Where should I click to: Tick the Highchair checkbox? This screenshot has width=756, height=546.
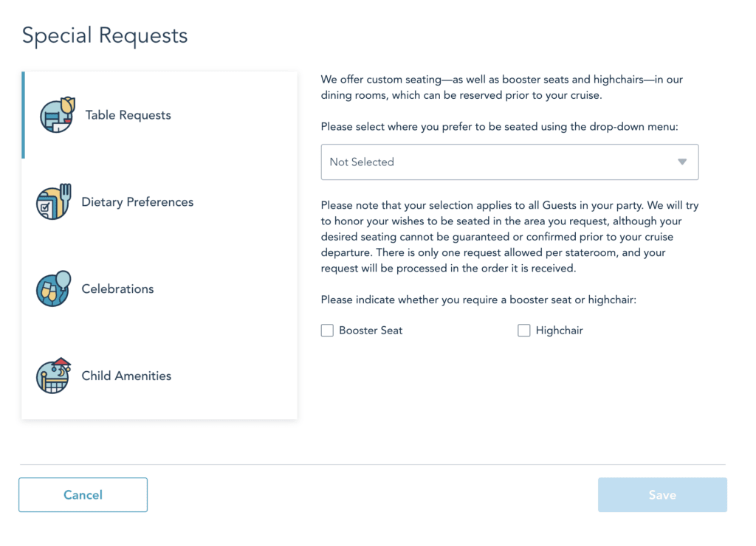(x=524, y=331)
